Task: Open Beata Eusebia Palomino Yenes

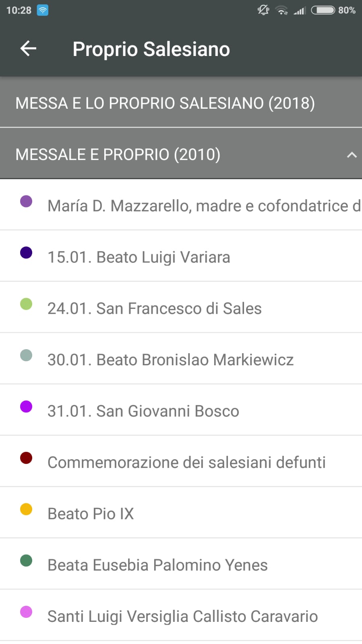Action: pos(157,565)
